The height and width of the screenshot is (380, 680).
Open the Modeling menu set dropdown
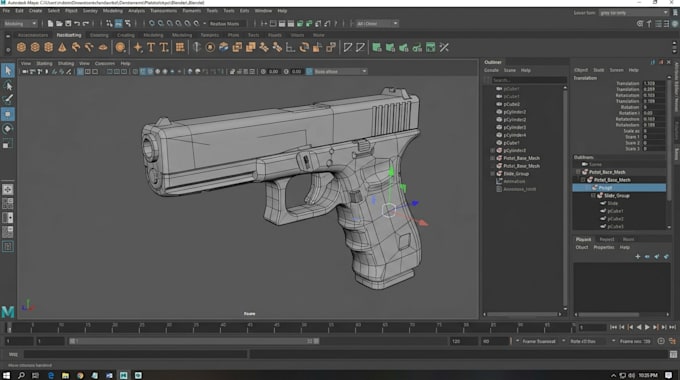point(20,23)
